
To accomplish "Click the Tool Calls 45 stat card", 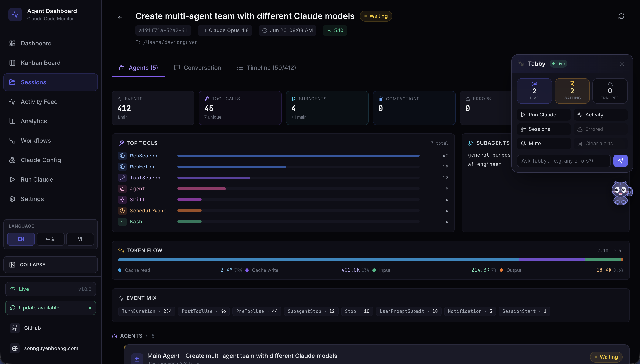I will pos(240,108).
